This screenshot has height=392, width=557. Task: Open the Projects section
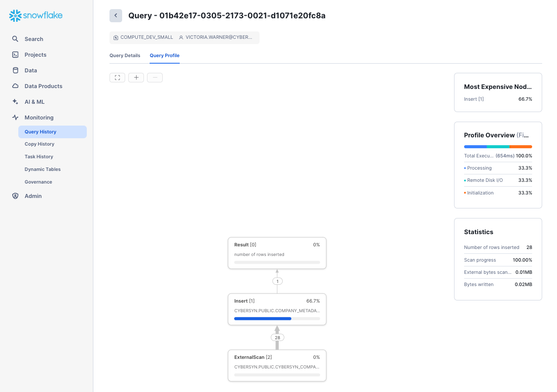tap(35, 55)
